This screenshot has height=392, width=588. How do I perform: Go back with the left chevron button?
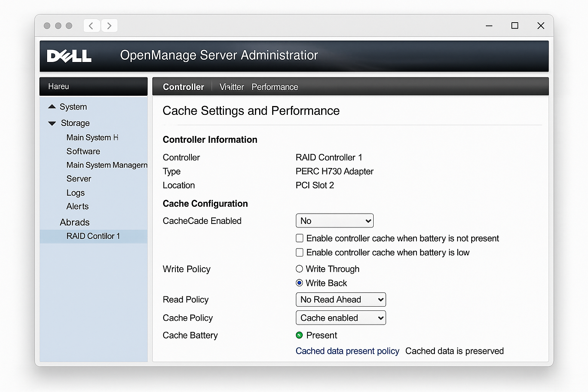pos(92,26)
